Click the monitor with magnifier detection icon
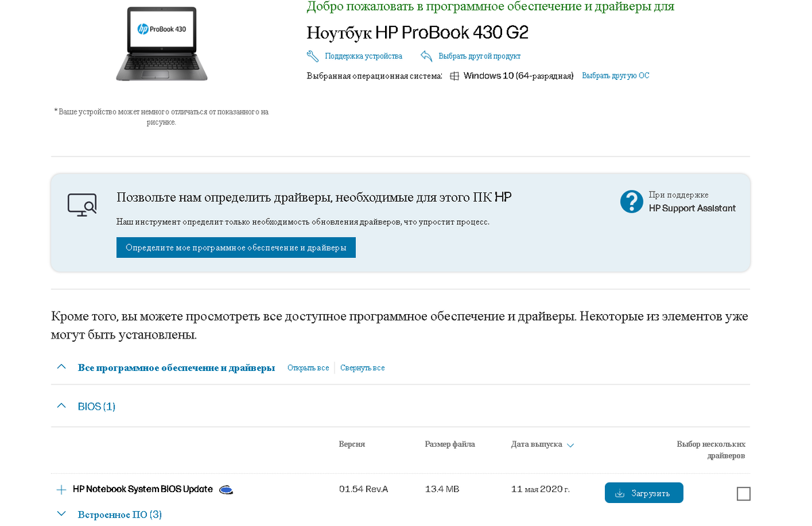 (82, 204)
